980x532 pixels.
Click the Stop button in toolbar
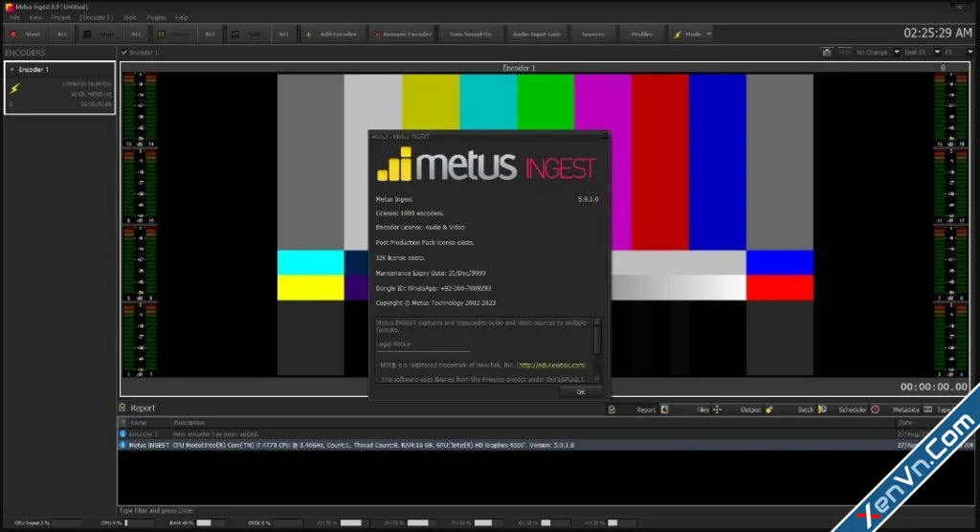[x=100, y=34]
